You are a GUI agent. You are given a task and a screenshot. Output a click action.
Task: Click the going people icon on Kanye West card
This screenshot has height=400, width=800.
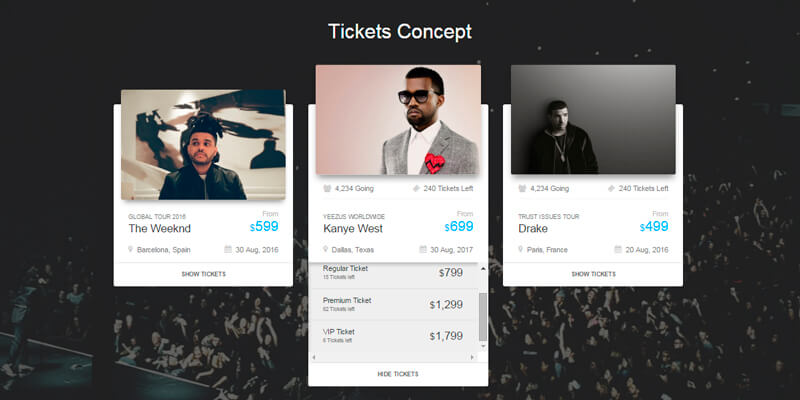[326, 188]
